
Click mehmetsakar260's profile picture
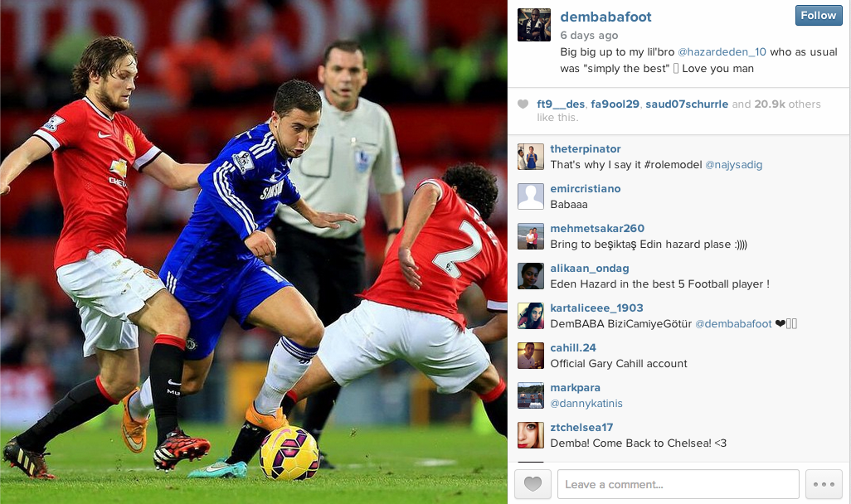click(x=530, y=236)
